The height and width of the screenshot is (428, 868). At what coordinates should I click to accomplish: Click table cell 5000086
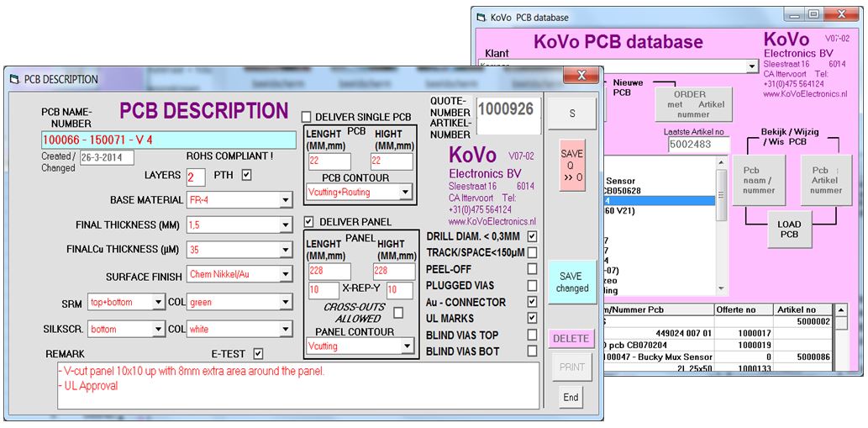803,357
